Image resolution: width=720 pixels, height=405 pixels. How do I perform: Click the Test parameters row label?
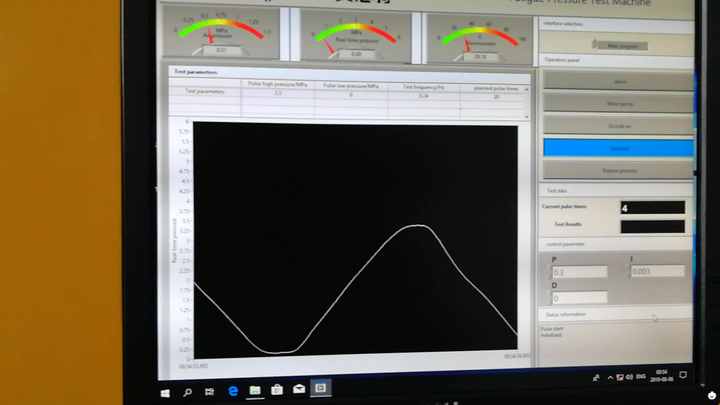205,91
